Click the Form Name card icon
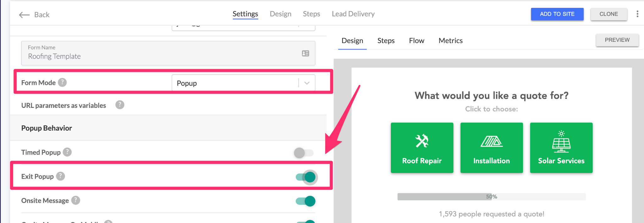This screenshot has width=644, height=223. (x=305, y=53)
